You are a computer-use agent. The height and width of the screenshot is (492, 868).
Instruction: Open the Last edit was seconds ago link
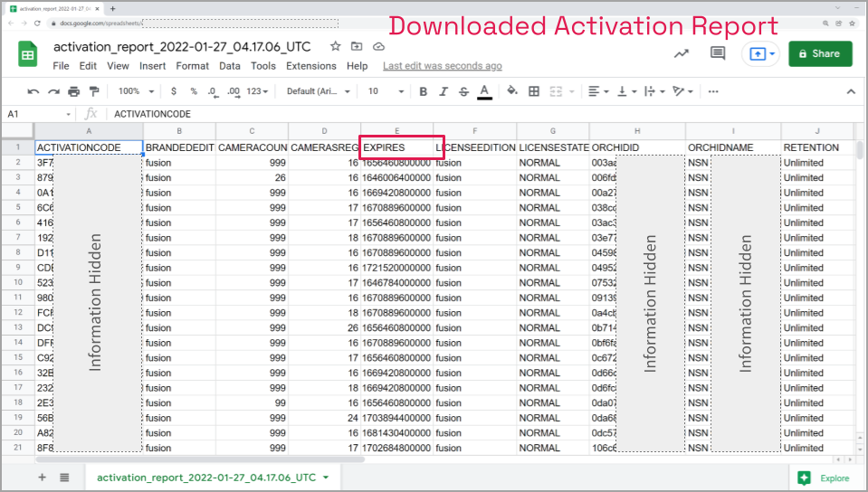tap(442, 66)
